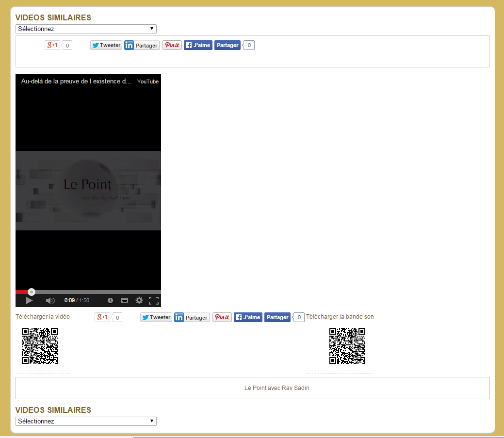Open the bottom Sélectionnez videos dropdown
Viewport: 504px width, 438px height.
pyautogui.click(x=86, y=422)
